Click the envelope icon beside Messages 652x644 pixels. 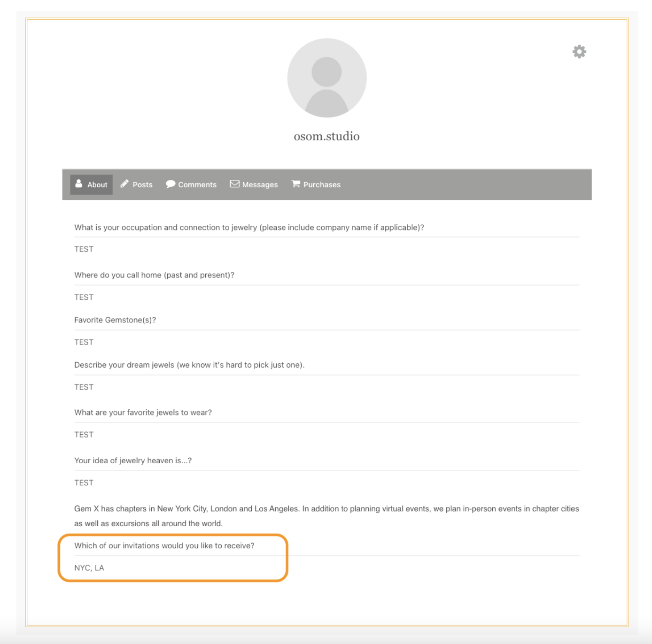point(234,184)
